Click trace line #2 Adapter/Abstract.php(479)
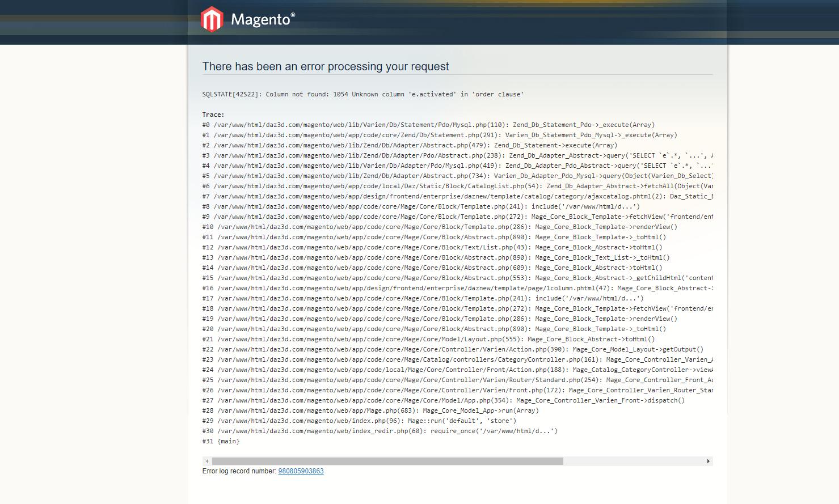This screenshot has height=504, width=839. (x=410, y=145)
